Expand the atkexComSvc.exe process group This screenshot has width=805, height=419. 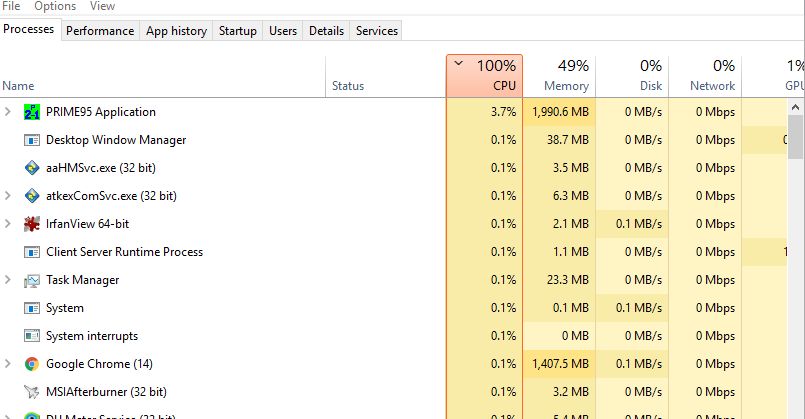pos(8,196)
